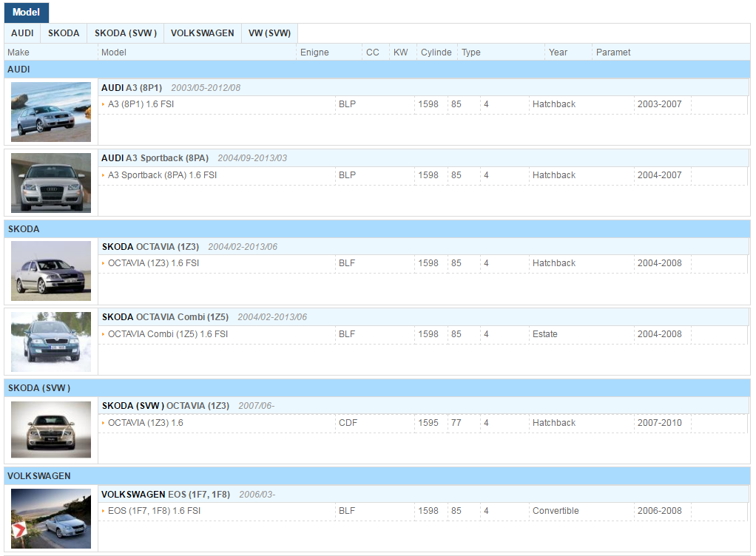Screen dimensions: 756x556
Task: Select the Model tab
Action: tap(27, 12)
